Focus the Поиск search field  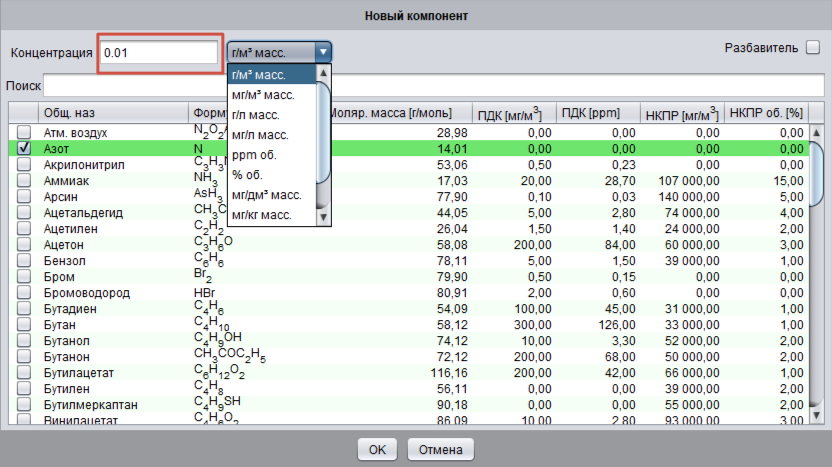pyautogui.click(x=430, y=86)
